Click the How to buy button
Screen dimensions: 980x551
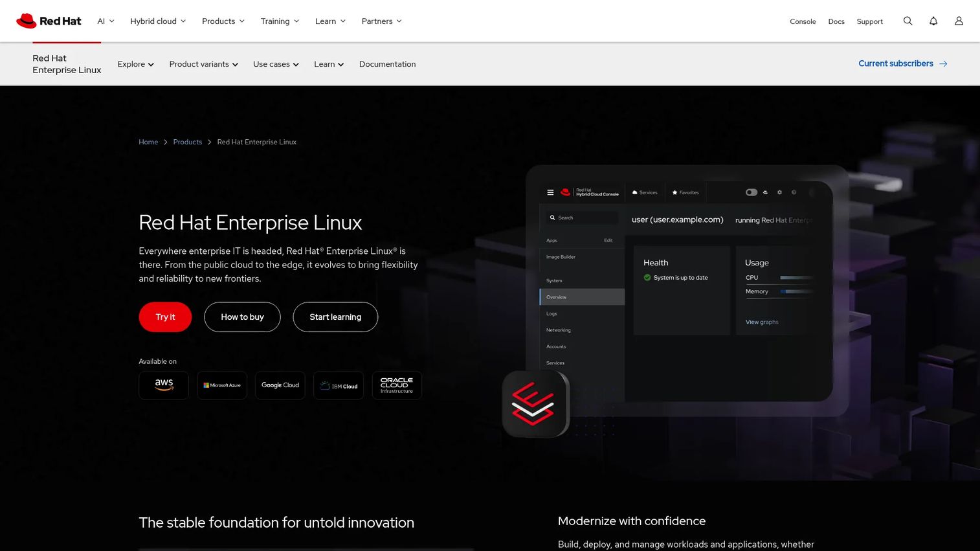(x=242, y=317)
